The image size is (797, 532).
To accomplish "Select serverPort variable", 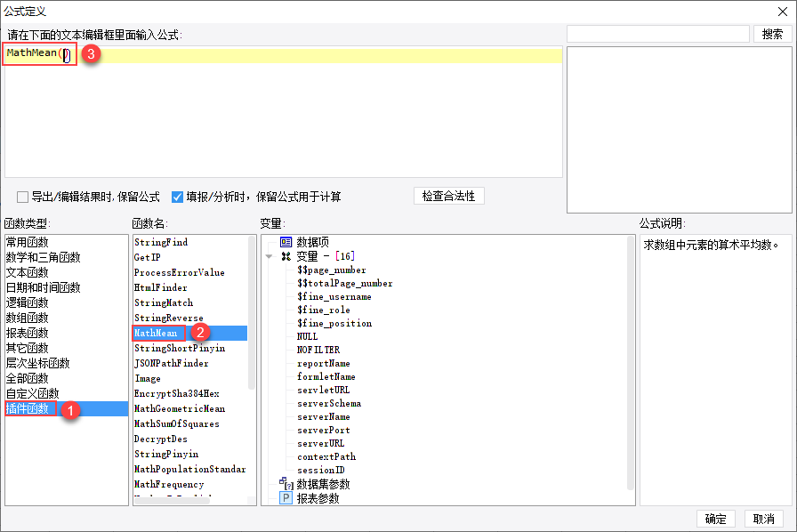I will click(323, 430).
